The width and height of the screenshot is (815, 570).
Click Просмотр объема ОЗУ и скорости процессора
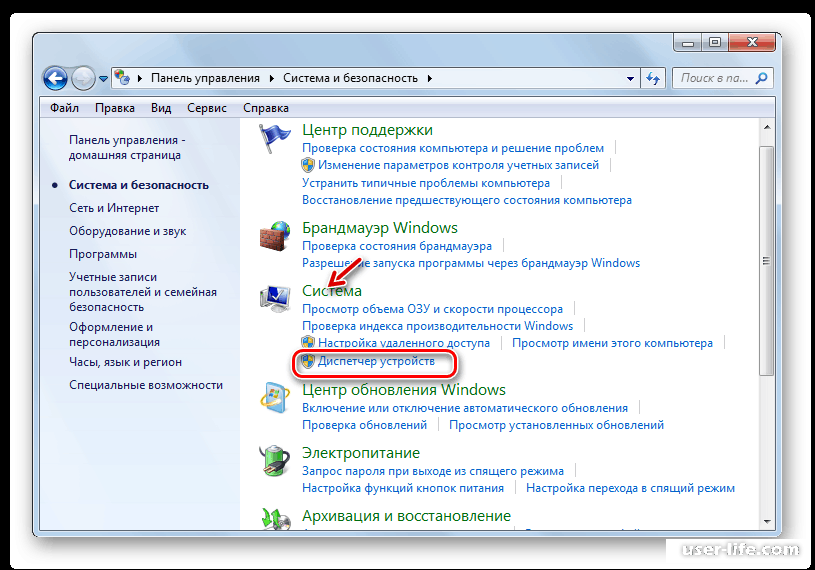click(432, 309)
